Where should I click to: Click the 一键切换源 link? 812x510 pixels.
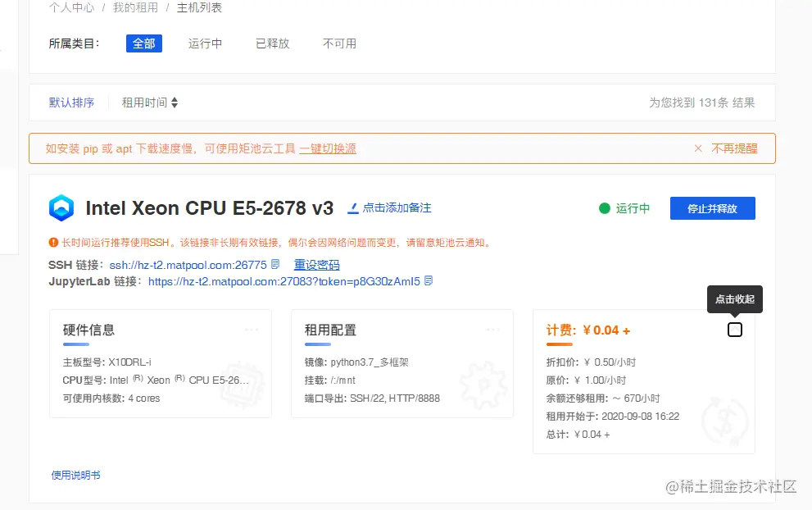point(328,148)
